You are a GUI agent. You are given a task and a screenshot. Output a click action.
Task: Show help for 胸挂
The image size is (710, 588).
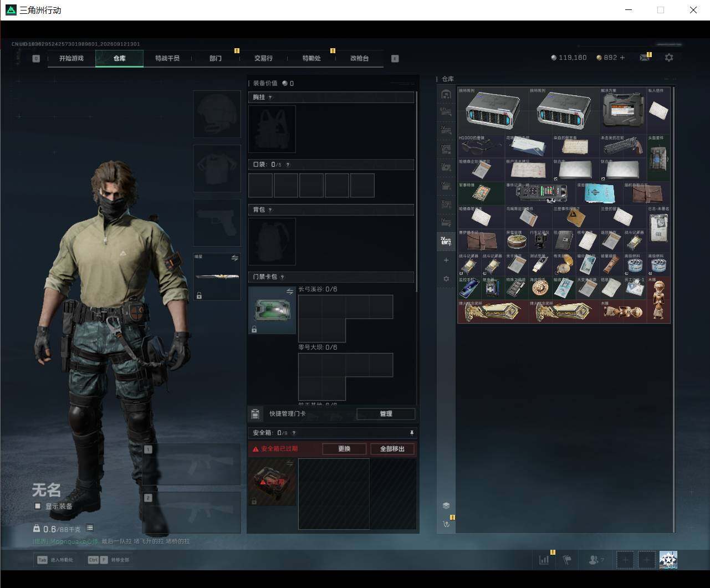click(270, 98)
